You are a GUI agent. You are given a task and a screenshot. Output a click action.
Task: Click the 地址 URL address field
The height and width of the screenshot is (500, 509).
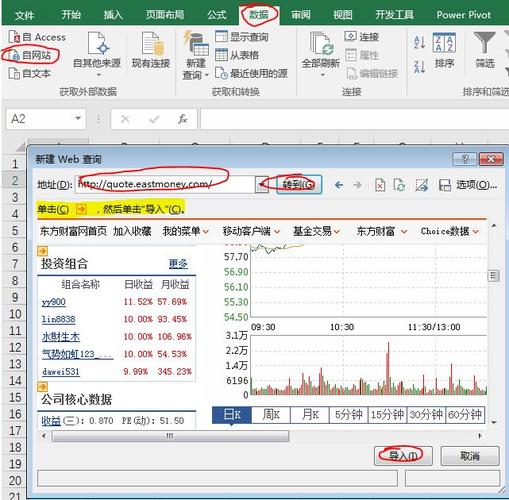(x=165, y=184)
